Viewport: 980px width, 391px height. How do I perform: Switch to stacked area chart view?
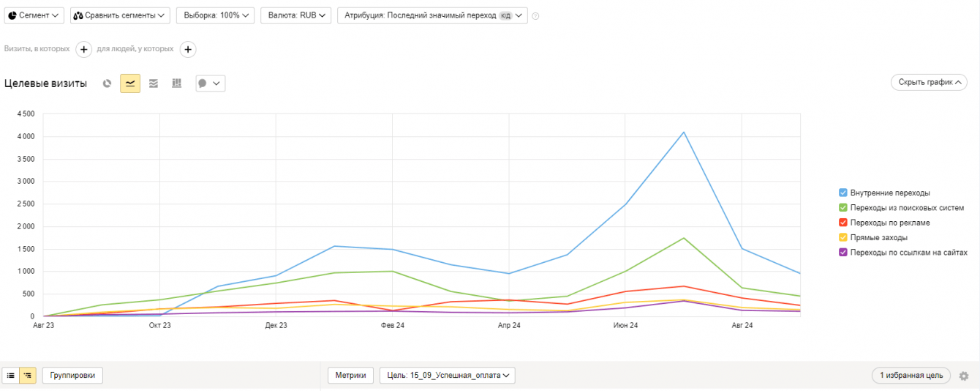[154, 83]
